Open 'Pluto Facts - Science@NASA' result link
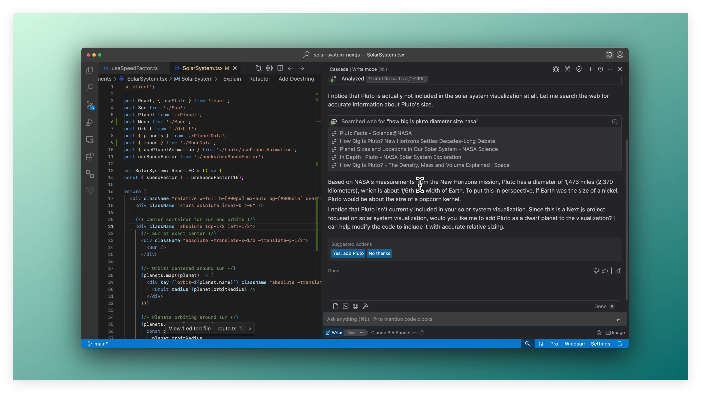The width and height of the screenshot is (701, 393). (x=376, y=133)
